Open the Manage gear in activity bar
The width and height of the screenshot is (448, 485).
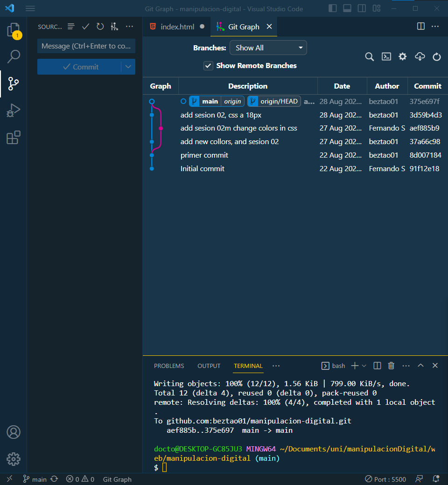tap(14, 459)
